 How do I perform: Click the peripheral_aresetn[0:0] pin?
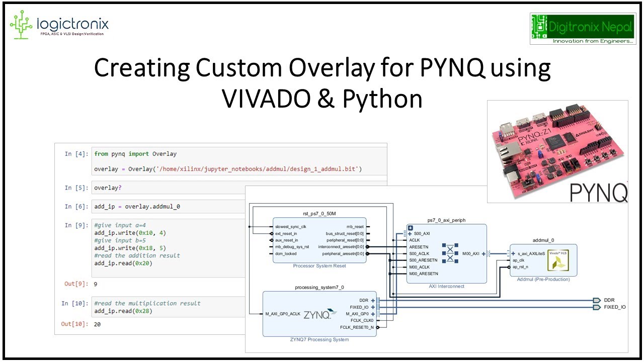343,254
